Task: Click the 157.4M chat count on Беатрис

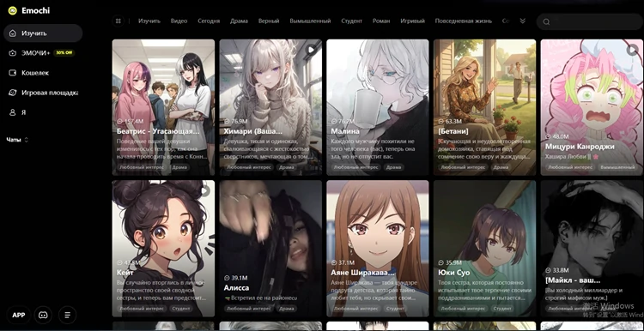Action: tap(131, 122)
